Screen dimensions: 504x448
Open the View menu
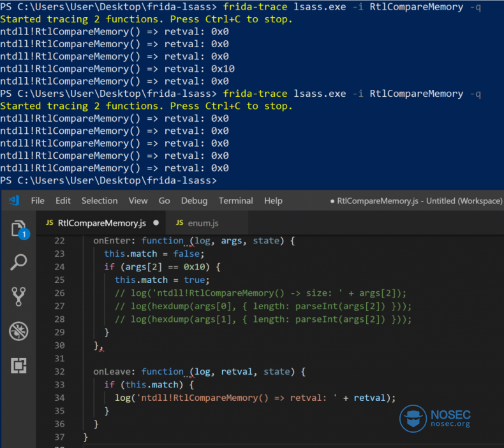tap(138, 201)
